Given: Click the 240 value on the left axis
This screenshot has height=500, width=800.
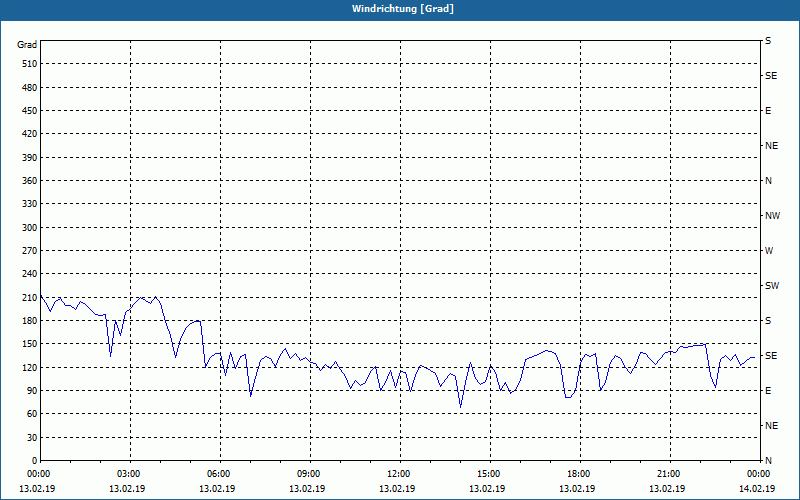Looking at the screenshot, I should point(30,274).
